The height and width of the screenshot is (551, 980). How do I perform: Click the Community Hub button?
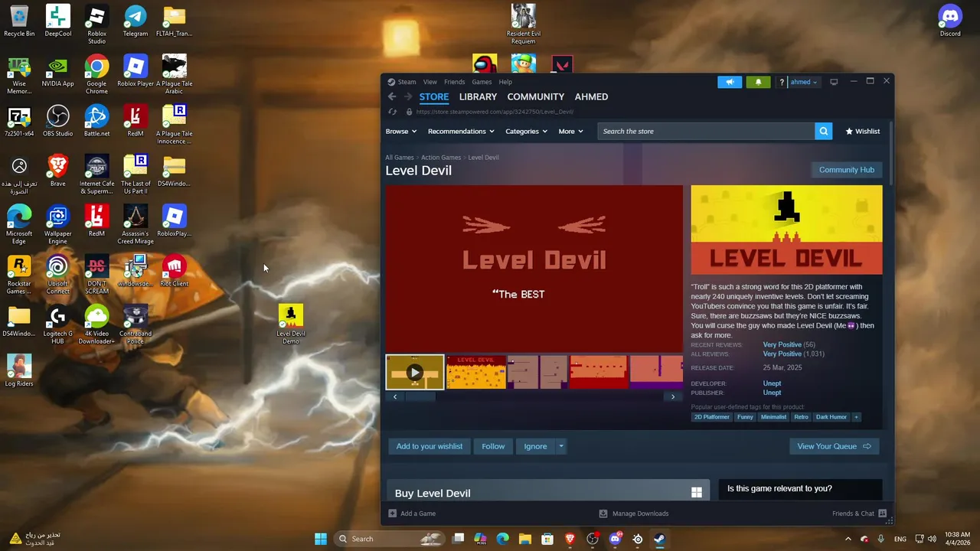point(846,170)
